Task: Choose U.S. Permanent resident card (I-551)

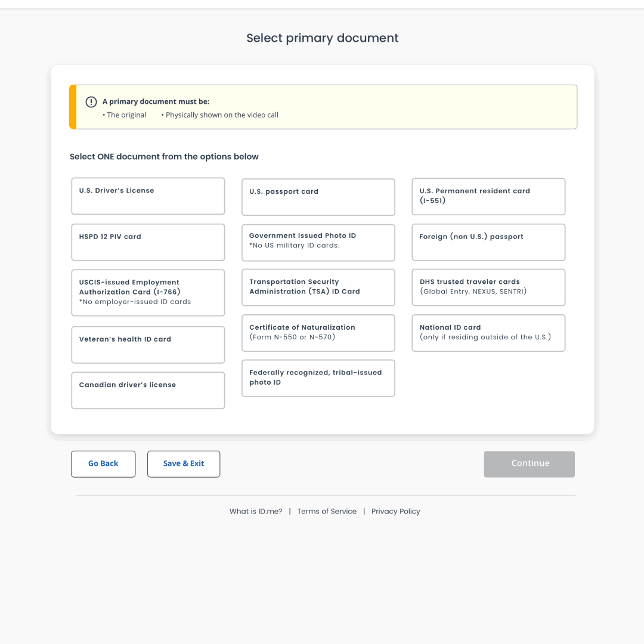Action: click(488, 196)
